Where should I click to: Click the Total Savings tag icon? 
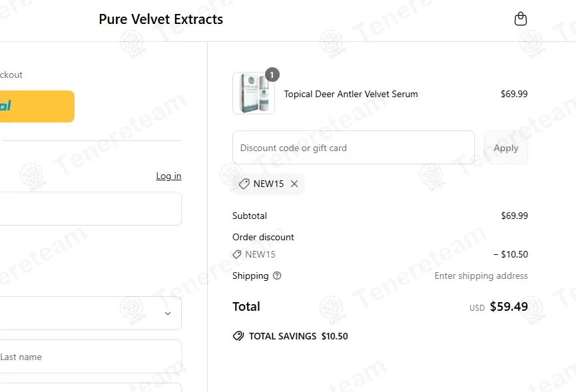238,336
